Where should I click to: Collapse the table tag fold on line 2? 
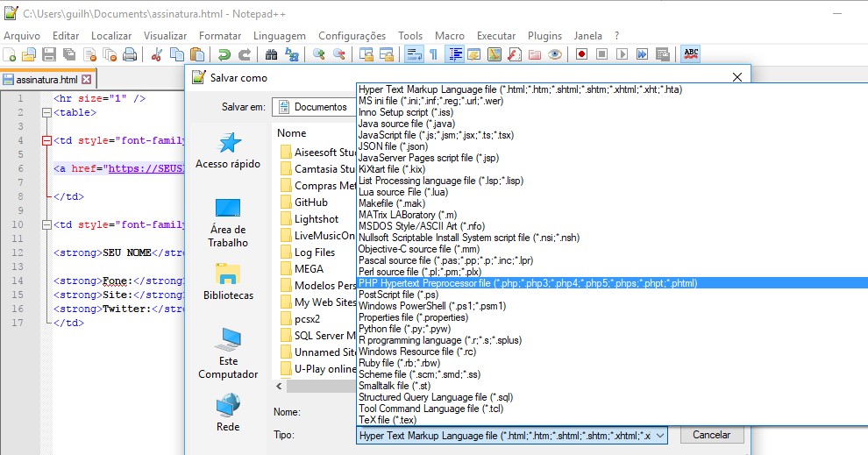[x=46, y=113]
